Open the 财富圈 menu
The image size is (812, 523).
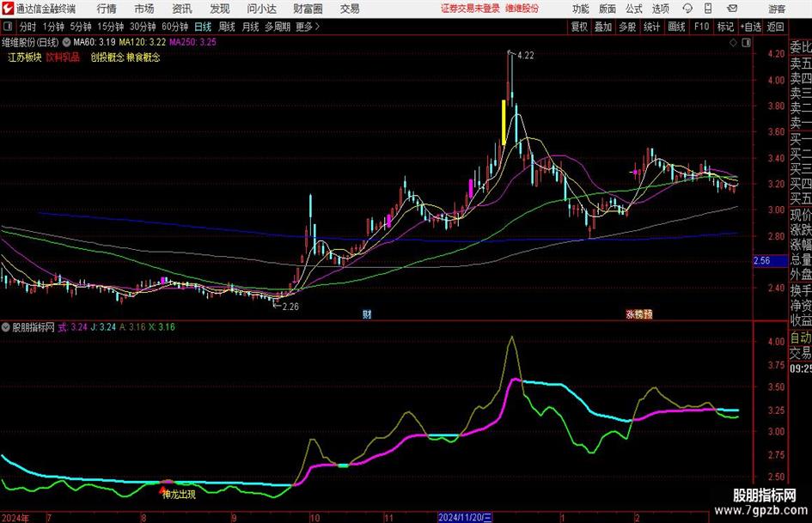point(308,9)
